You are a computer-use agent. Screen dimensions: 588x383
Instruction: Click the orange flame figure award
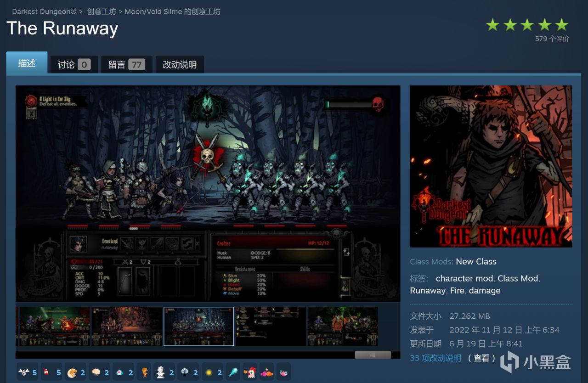pos(144,372)
